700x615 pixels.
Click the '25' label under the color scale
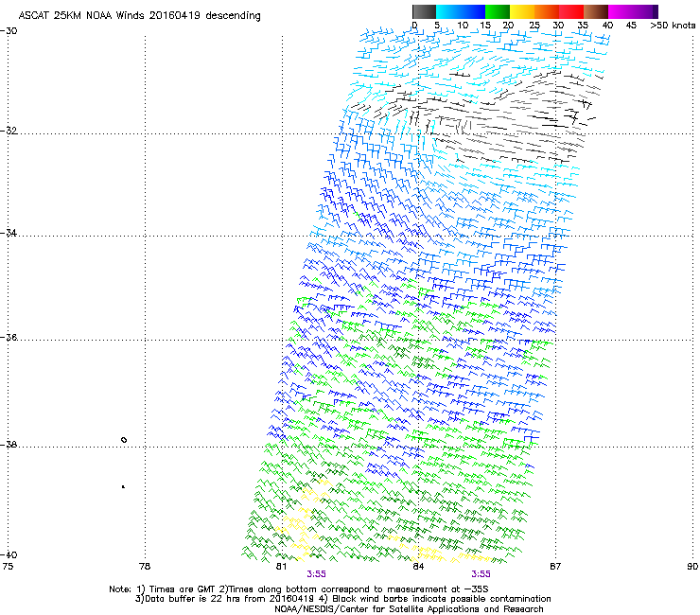point(534,26)
